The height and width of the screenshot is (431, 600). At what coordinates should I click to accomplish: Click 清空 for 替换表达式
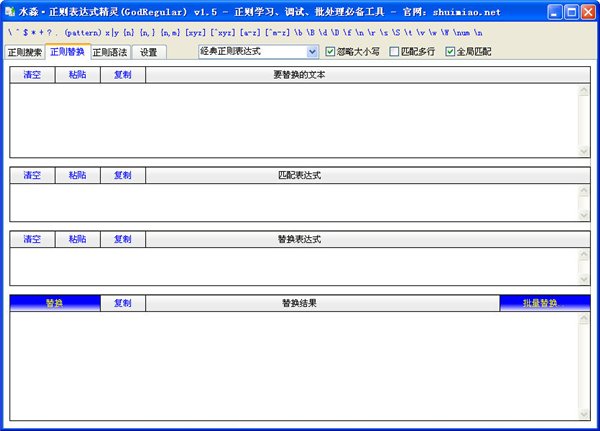pyautogui.click(x=32, y=239)
